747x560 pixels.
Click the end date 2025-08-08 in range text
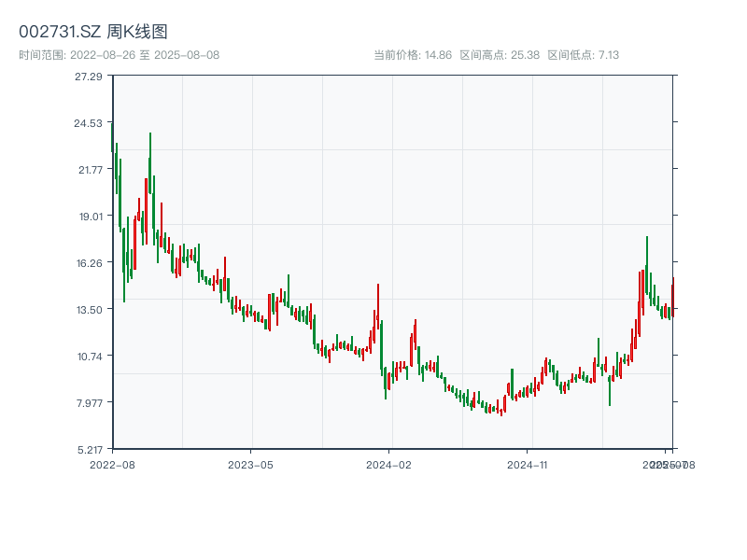click(184, 54)
